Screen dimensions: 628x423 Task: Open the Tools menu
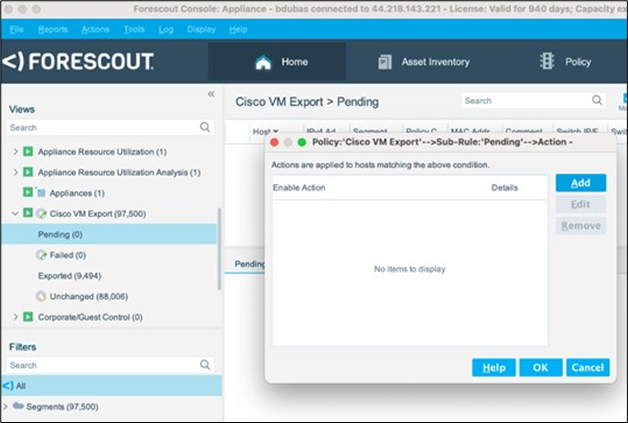pos(134,29)
